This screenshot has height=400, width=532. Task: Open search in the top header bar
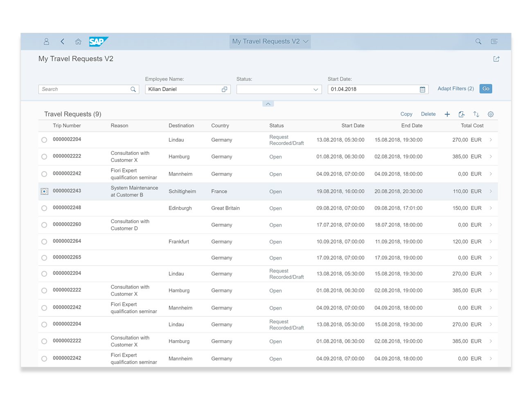pyautogui.click(x=478, y=41)
